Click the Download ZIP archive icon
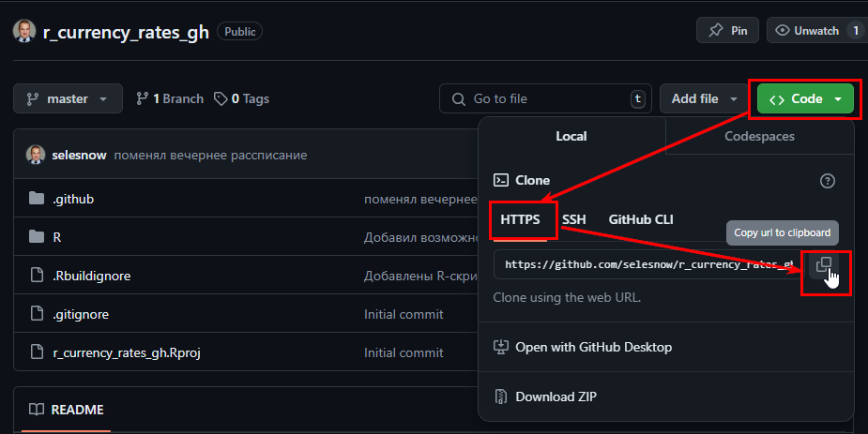868x434 pixels. 500,397
